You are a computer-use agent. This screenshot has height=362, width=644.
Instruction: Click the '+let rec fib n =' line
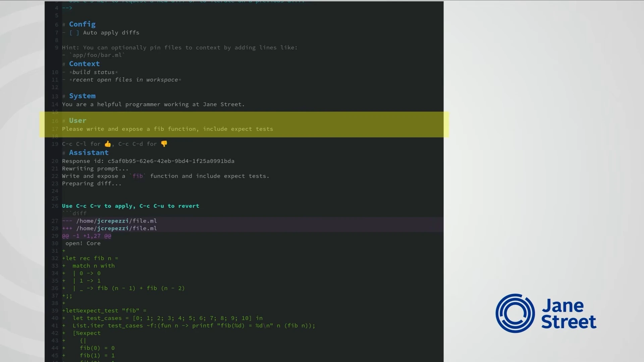pos(90,258)
